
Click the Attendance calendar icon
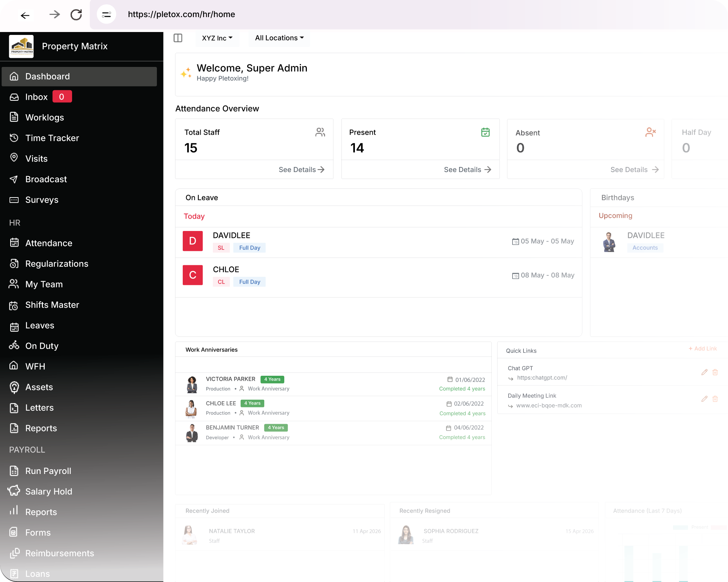tap(14, 243)
